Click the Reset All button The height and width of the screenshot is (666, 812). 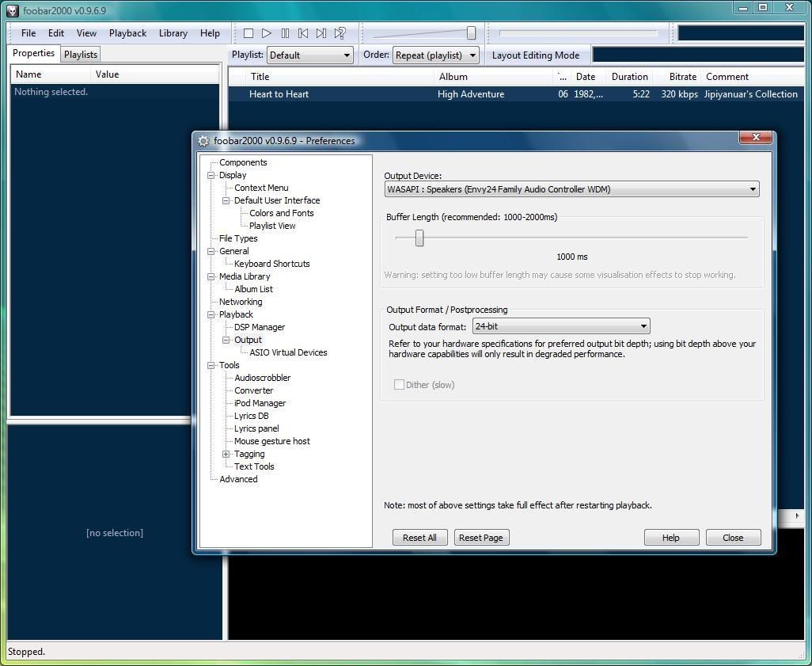tap(419, 538)
